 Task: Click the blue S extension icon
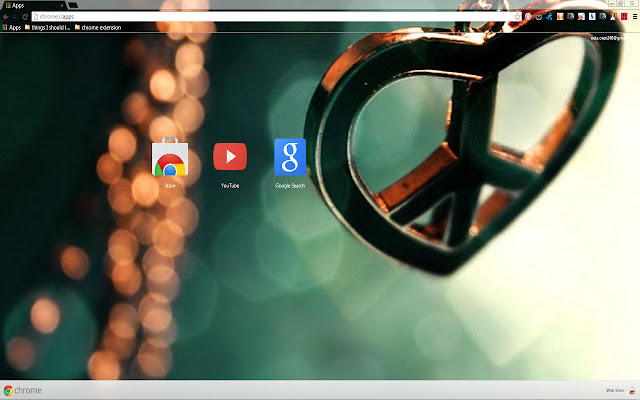coord(592,17)
